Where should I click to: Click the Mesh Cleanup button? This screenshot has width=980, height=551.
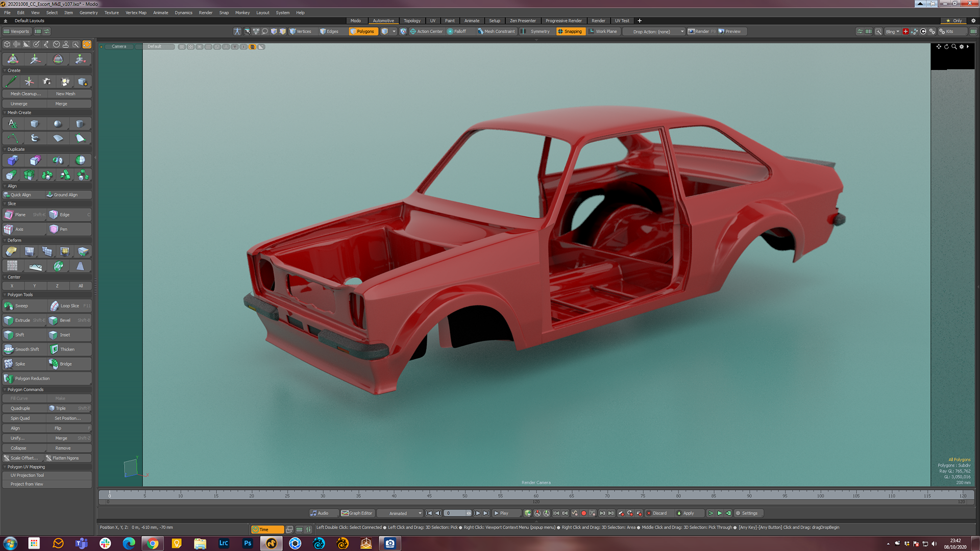(x=25, y=94)
